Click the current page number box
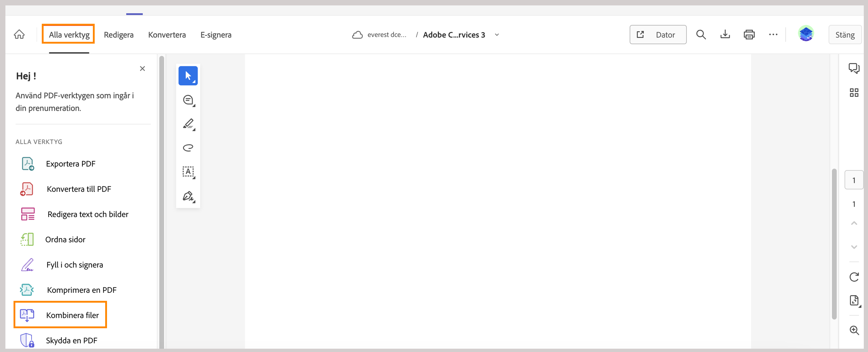 point(854,180)
